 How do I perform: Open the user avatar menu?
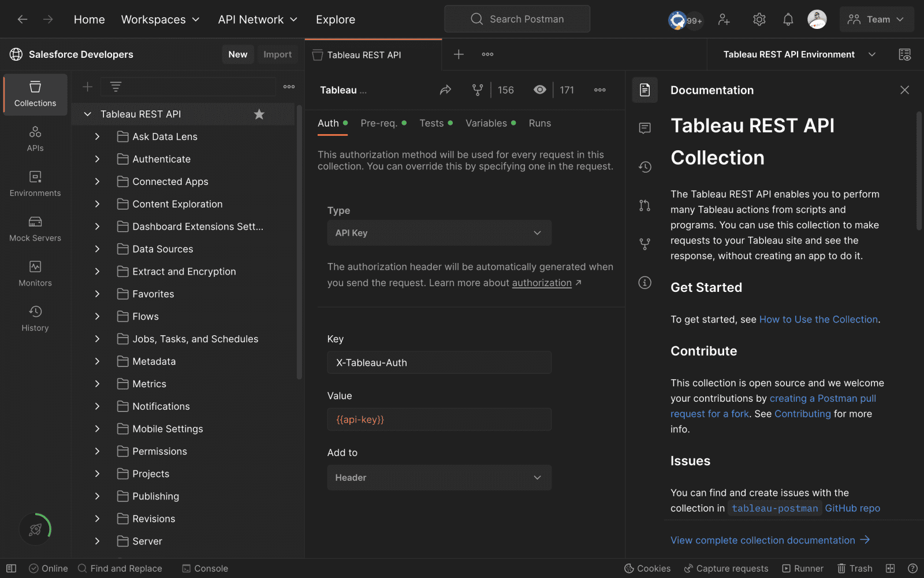pos(817,19)
